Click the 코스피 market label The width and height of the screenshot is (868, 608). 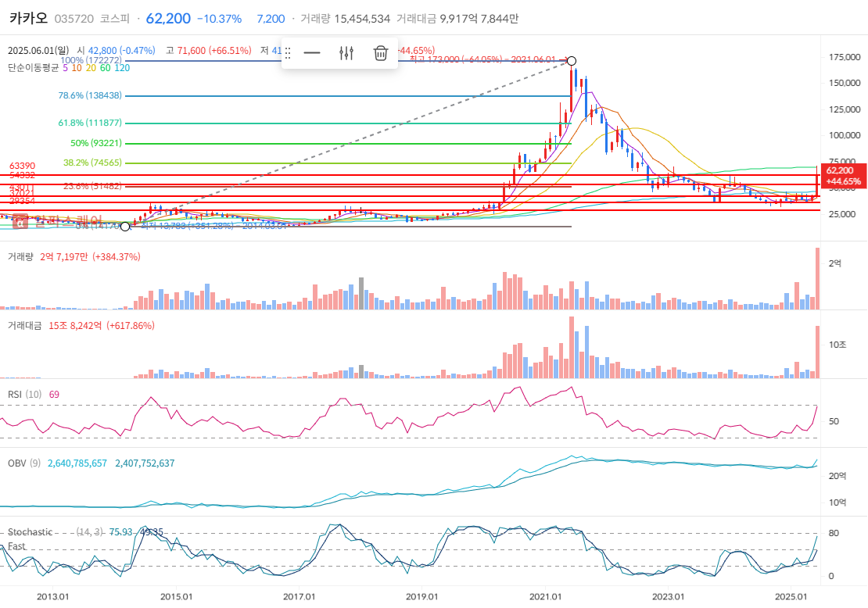[x=115, y=19]
